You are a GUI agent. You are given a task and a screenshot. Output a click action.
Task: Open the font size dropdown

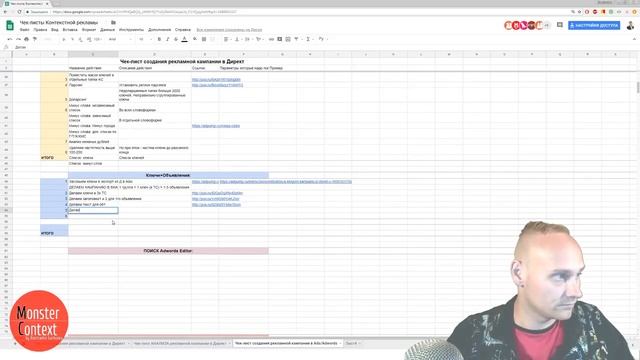[145, 39]
